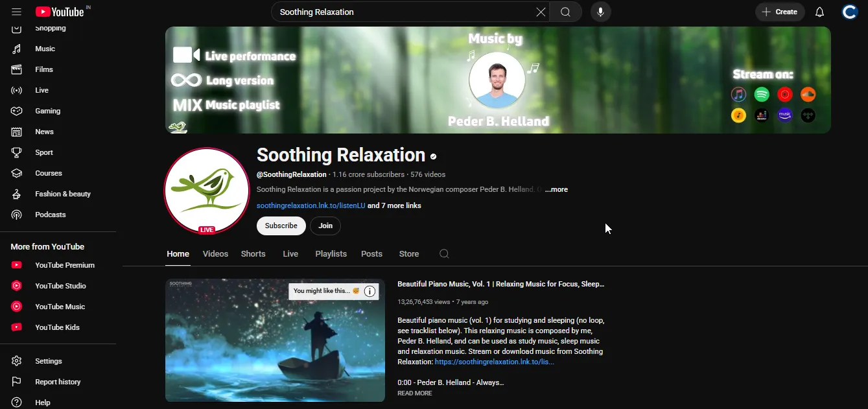This screenshot has height=409, width=868.
Task: Click the info (i) card icon
Action: tap(369, 291)
